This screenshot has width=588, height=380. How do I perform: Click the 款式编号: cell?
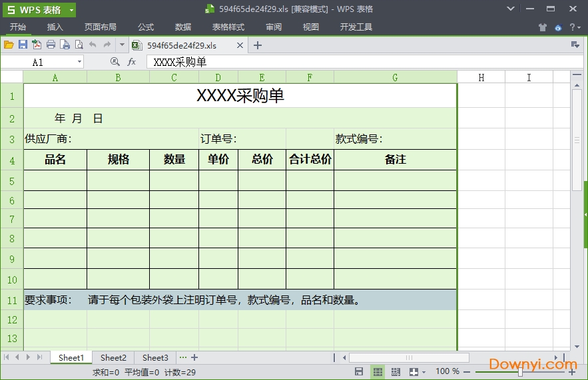396,139
